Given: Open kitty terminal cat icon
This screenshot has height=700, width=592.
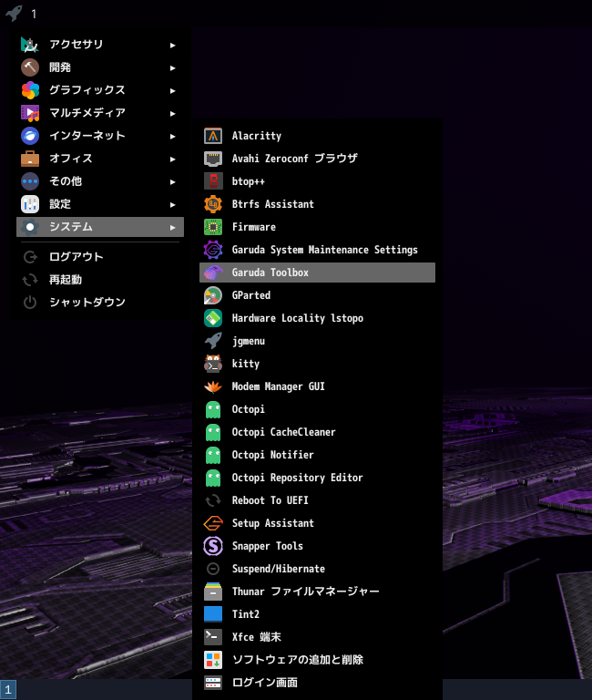Looking at the screenshot, I should [x=213, y=364].
